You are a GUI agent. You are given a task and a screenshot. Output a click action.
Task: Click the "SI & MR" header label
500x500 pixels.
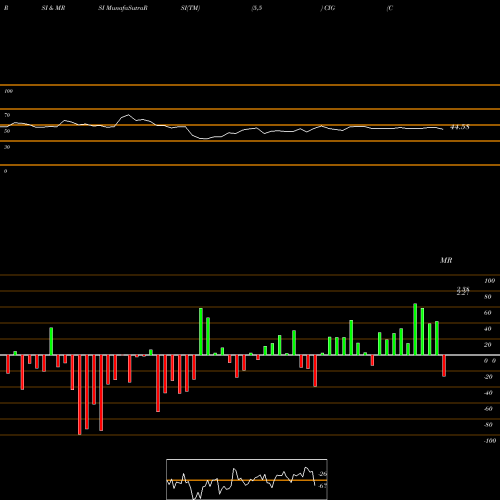pos(53,8)
